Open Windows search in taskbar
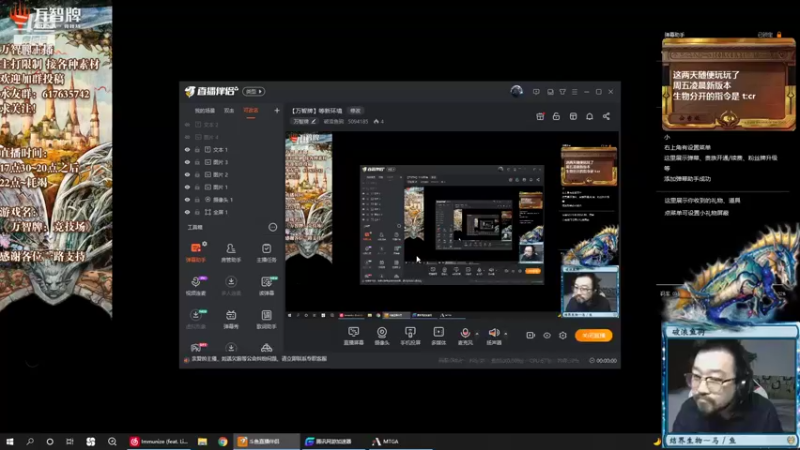The width and height of the screenshot is (800, 450). (x=30, y=441)
